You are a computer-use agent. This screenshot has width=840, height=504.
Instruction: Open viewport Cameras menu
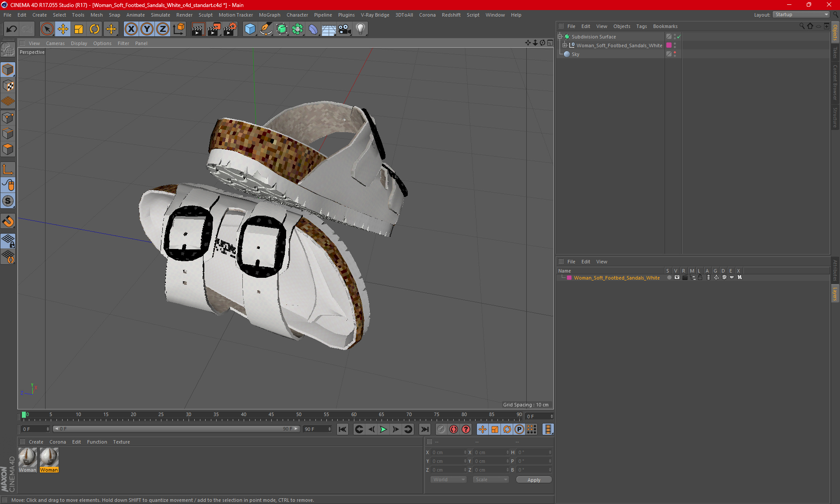(55, 43)
